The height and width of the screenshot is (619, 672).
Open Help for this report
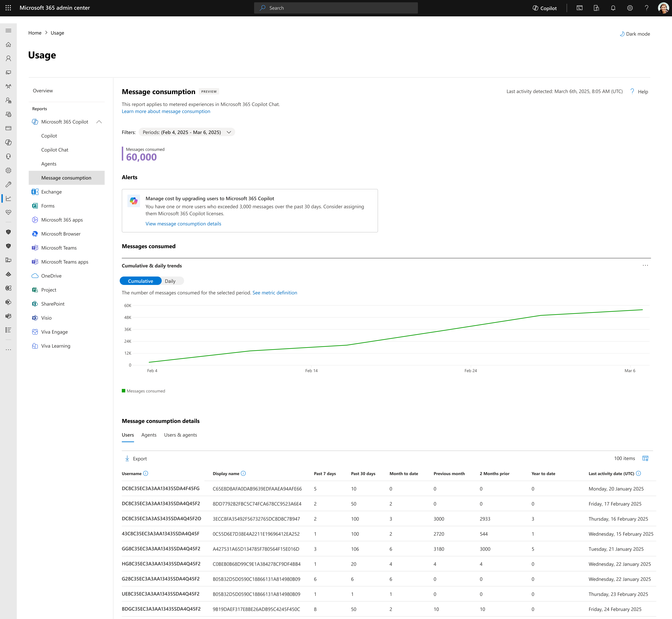(639, 91)
